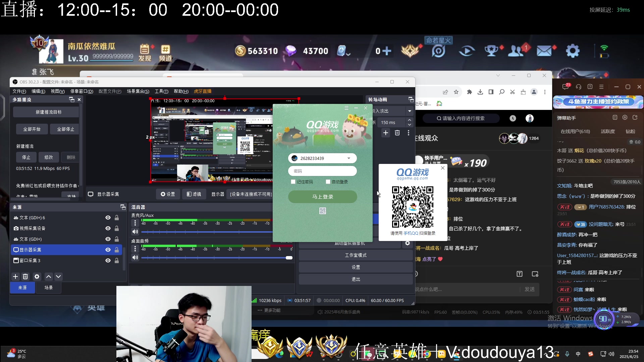This screenshot has width=644, height=362.
Task: Click the QR code login icon in QQ游戏
Action: click(323, 211)
